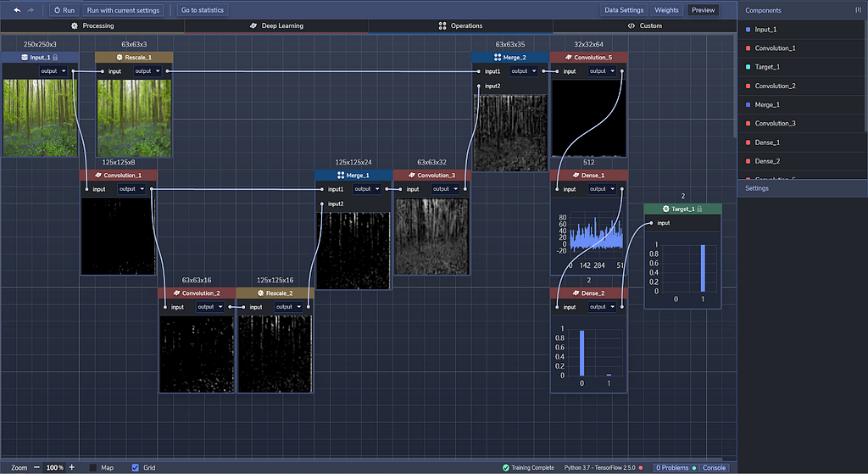Click the zoom in plus button
Viewport: 868px width, 474px height.
(71, 467)
